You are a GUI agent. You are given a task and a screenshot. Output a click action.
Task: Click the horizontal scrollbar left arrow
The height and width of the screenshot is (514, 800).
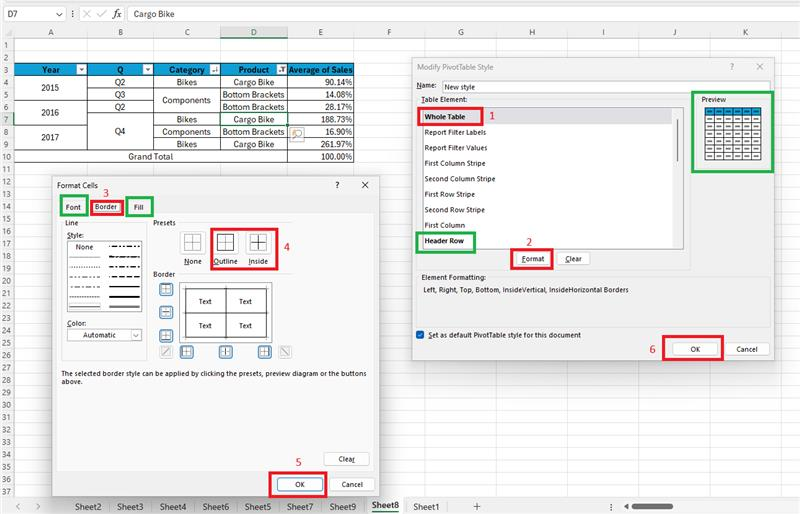(x=626, y=506)
